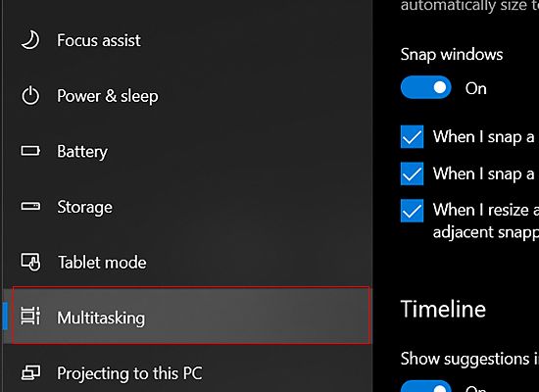Viewport: 539px width, 392px height.
Task: Toggle the Show suggestions switch under Timeline
Action: point(426,386)
